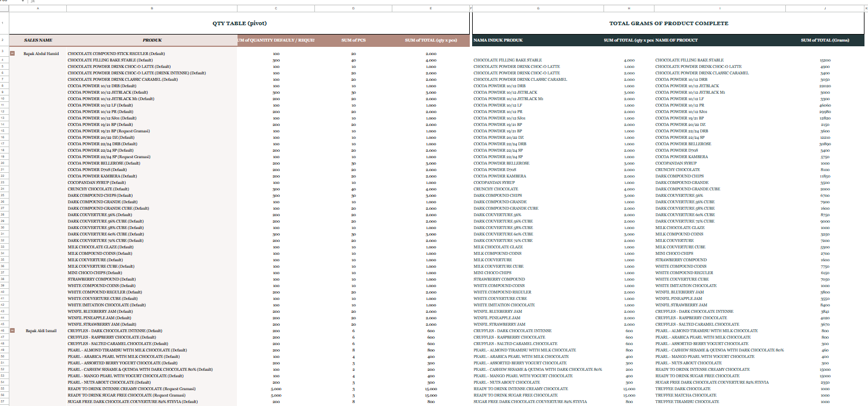Image resolution: width=868 pixels, height=406 pixels.
Task: Select column J header
Action: 824,8
